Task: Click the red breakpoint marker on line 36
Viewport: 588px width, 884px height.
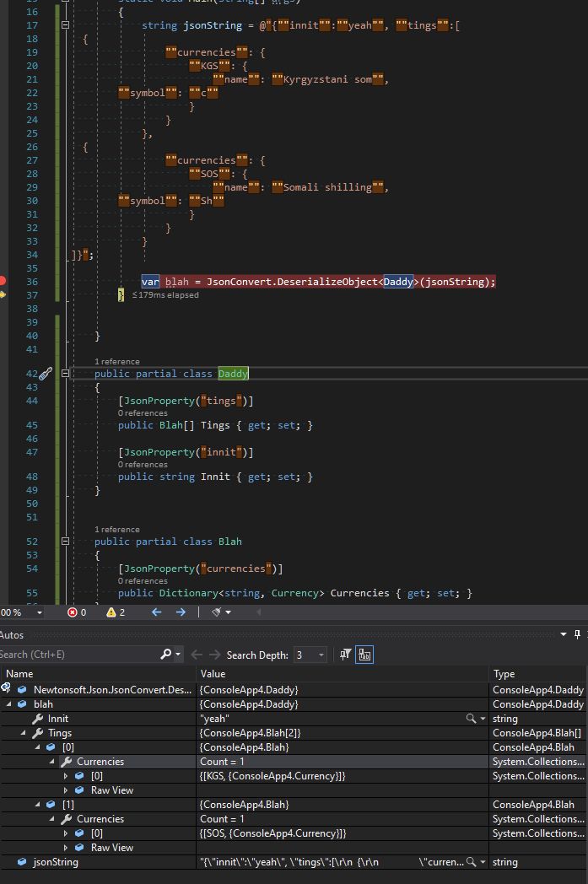Action: (x=2, y=281)
